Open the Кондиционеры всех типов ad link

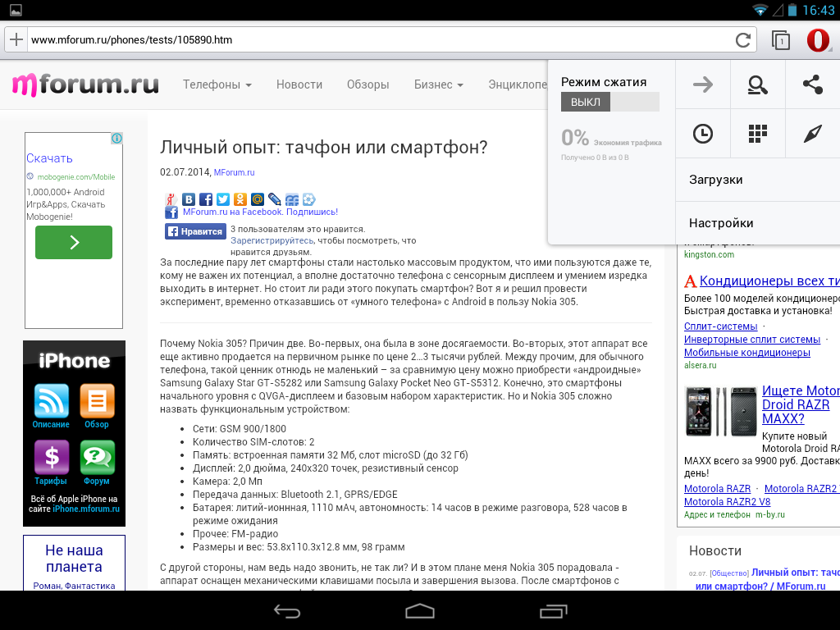769,281
